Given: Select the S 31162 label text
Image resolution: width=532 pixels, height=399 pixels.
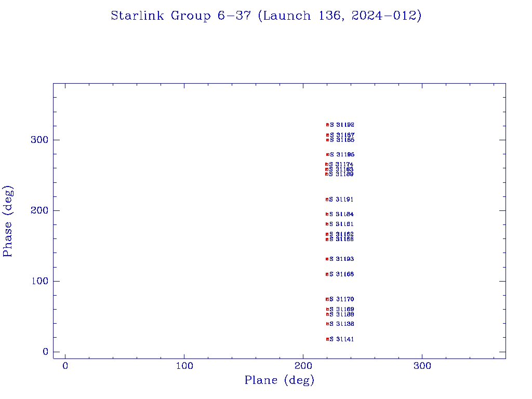Looking at the screenshot, I should pos(342,234).
